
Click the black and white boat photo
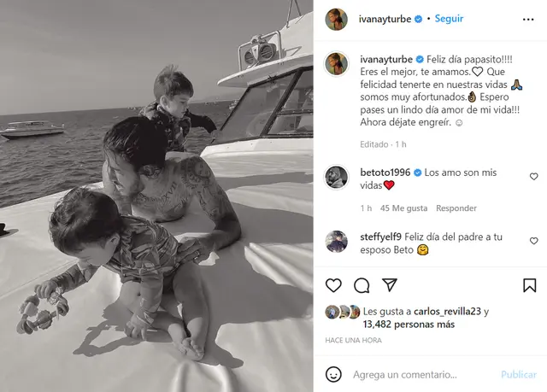pos(156,196)
